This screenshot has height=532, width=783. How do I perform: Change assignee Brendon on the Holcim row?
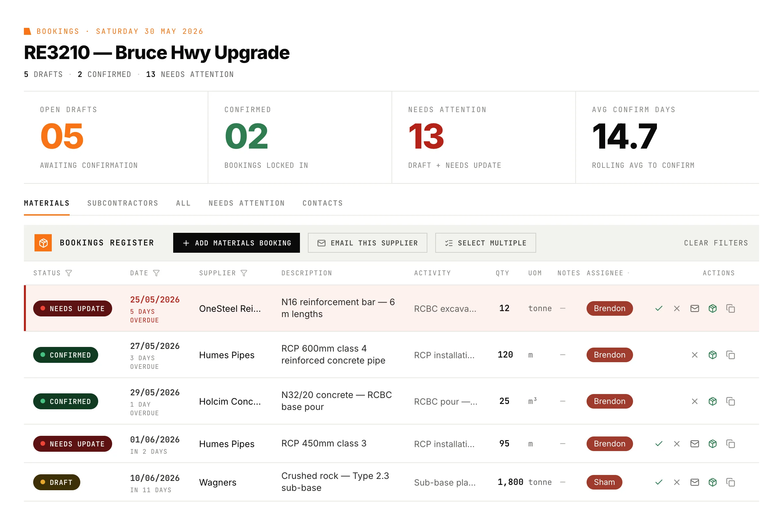609,401
